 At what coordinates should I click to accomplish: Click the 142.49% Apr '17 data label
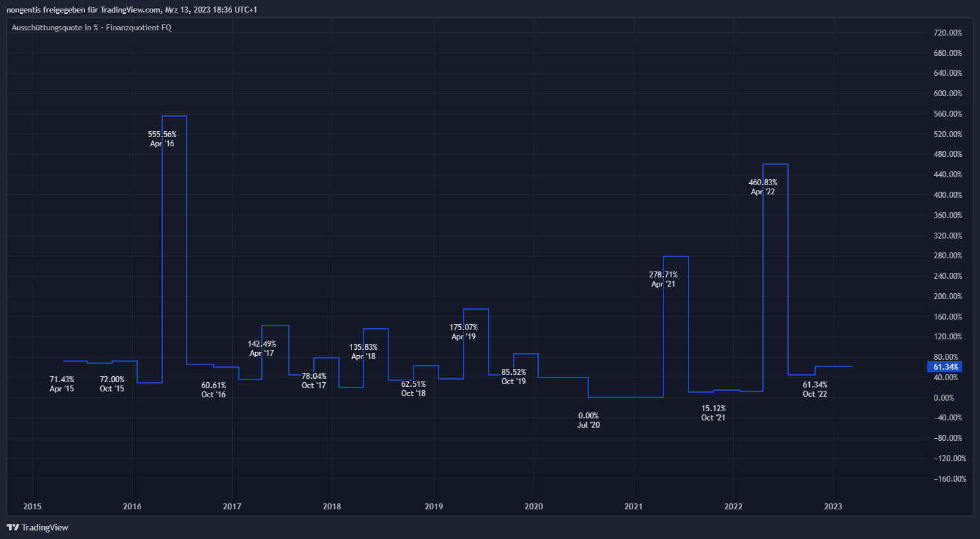(x=262, y=349)
